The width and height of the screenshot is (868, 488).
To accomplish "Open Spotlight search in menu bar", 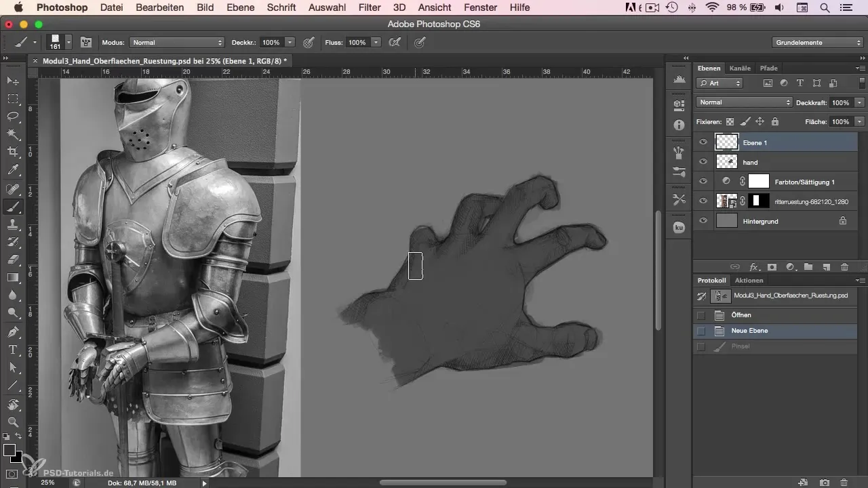I will 825,7.
